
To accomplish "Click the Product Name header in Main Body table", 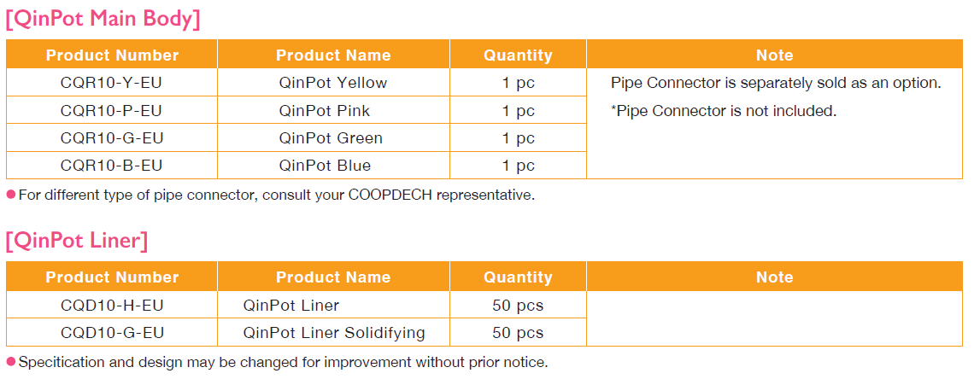I will [333, 55].
